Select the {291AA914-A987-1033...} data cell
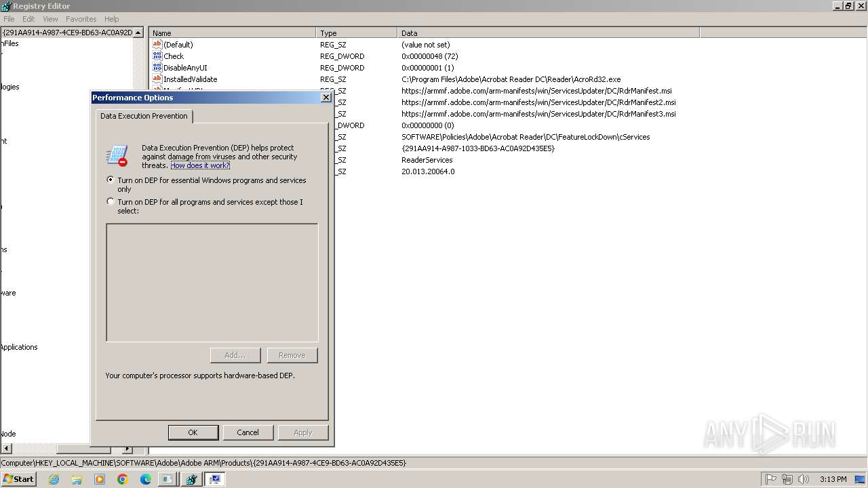Viewport: 868px width, 488px height. (x=477, y=148)
